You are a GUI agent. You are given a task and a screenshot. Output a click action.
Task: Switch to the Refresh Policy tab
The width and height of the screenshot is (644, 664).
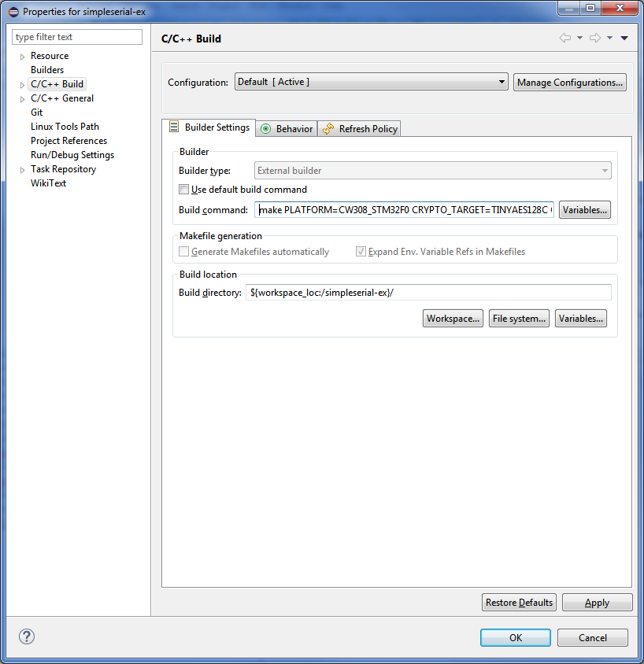point(360,129)
